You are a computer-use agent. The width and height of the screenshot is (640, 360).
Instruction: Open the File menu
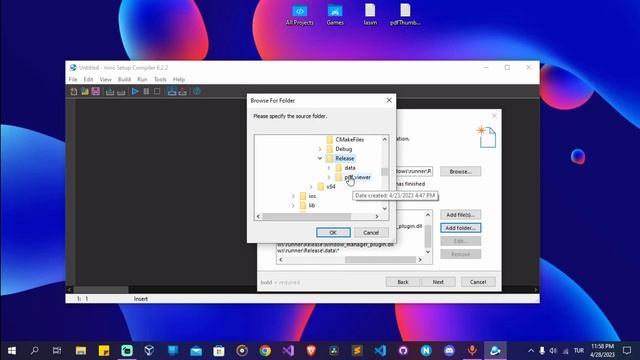(x=73, y=79)
